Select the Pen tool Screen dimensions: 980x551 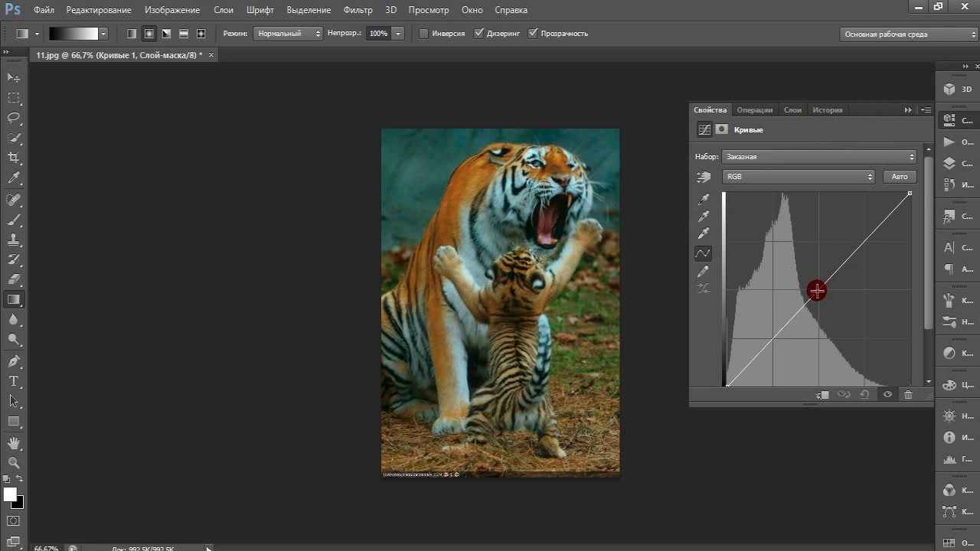14,361
